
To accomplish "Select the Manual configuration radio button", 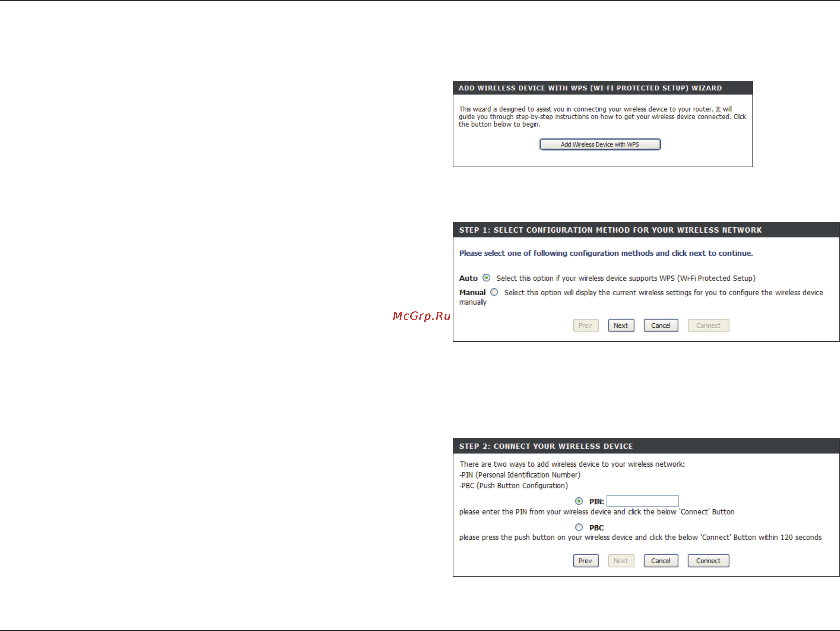I will click(x=494, y=292).
